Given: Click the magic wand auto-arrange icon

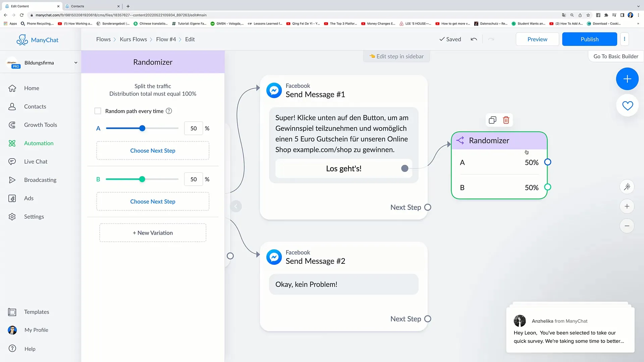Looking at the screenshot, I should 627,187.
